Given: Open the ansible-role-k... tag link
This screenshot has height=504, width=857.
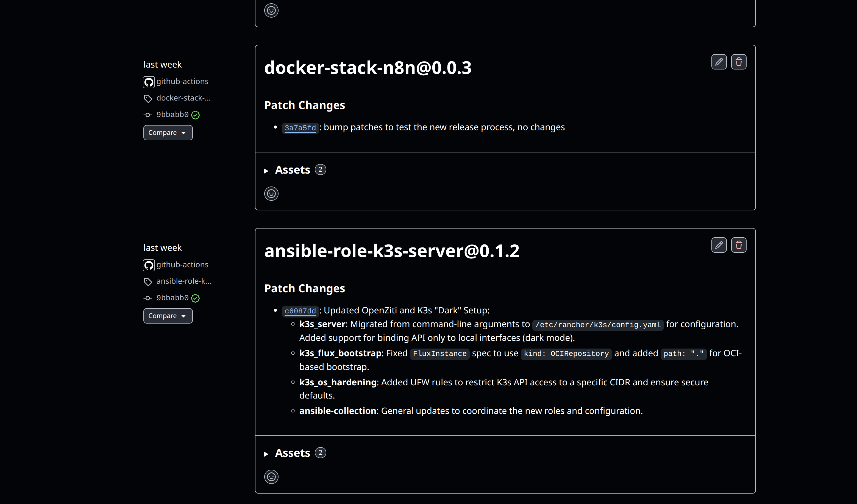Looking at the screenshot, I should pos(184,281).
